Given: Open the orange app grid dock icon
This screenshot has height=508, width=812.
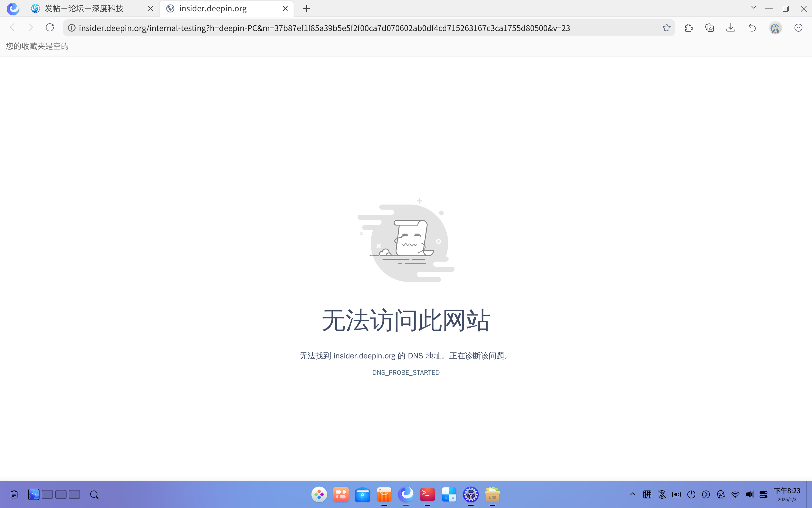Looking at the screenshot, I should [341, 494].
